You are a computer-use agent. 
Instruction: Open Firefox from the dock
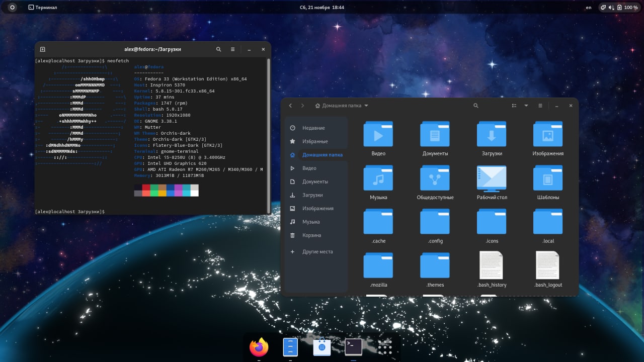pos(259,347)
